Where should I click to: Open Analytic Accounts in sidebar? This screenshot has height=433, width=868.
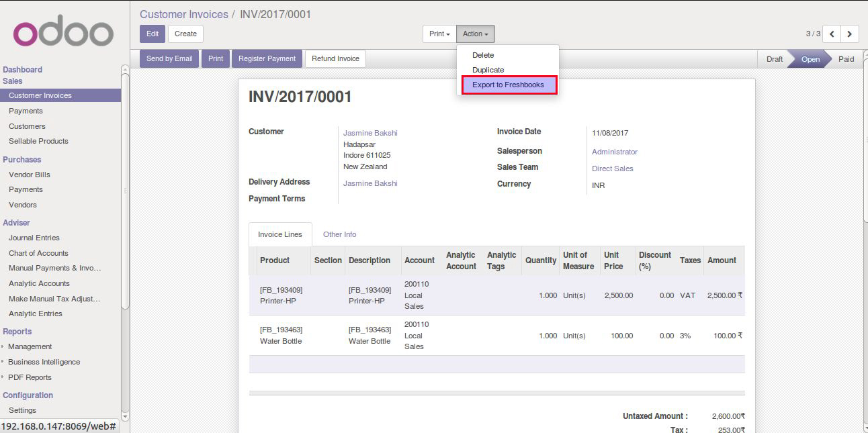(39, 283)
